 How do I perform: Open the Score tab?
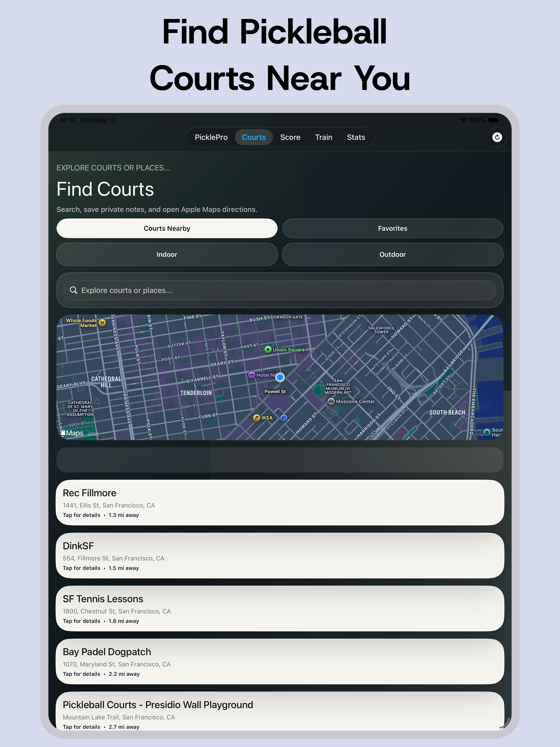click(x=290, y=137)
